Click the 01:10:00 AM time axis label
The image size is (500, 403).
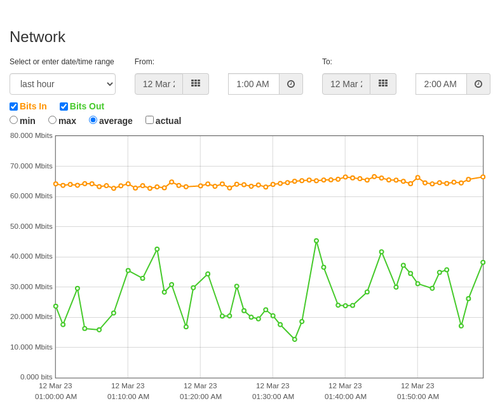pyautogui.click(x=128, y=397)
